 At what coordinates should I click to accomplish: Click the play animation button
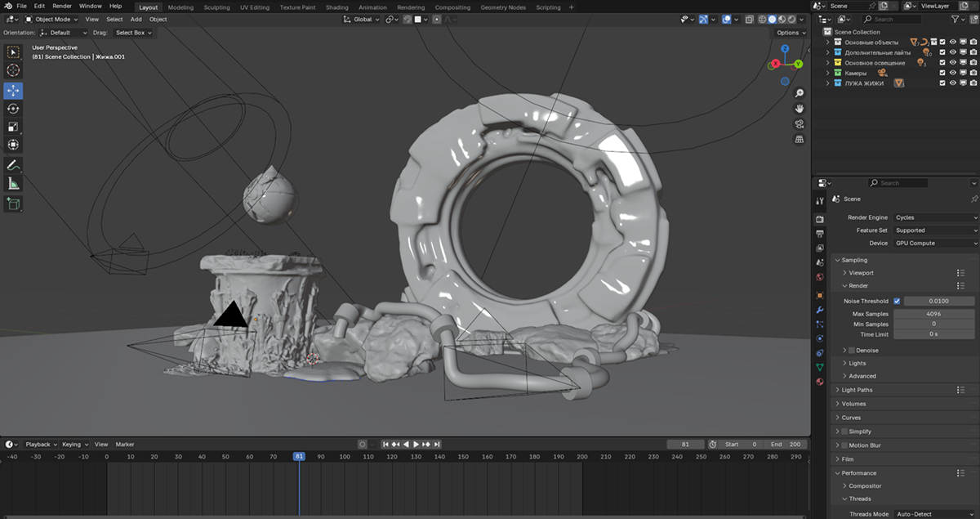416,445
